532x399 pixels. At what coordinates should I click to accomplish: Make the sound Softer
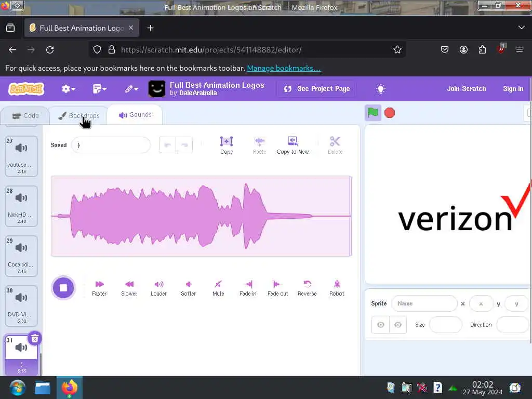(188, 288)
